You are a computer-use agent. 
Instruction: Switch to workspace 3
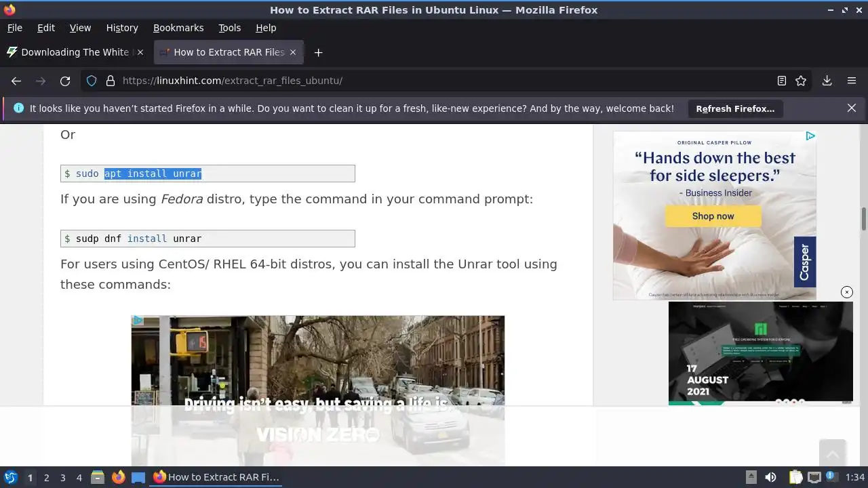[x=62, y=478]
